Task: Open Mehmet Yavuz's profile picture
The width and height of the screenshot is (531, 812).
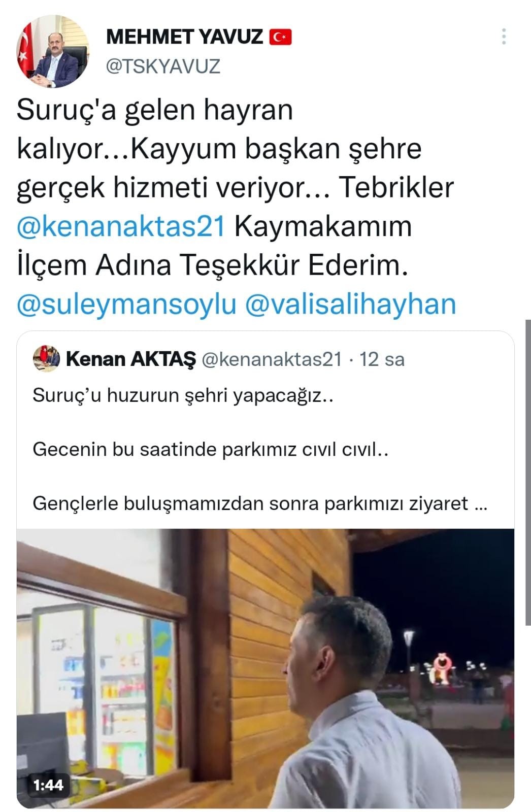Action: click(x=53, y=51)
